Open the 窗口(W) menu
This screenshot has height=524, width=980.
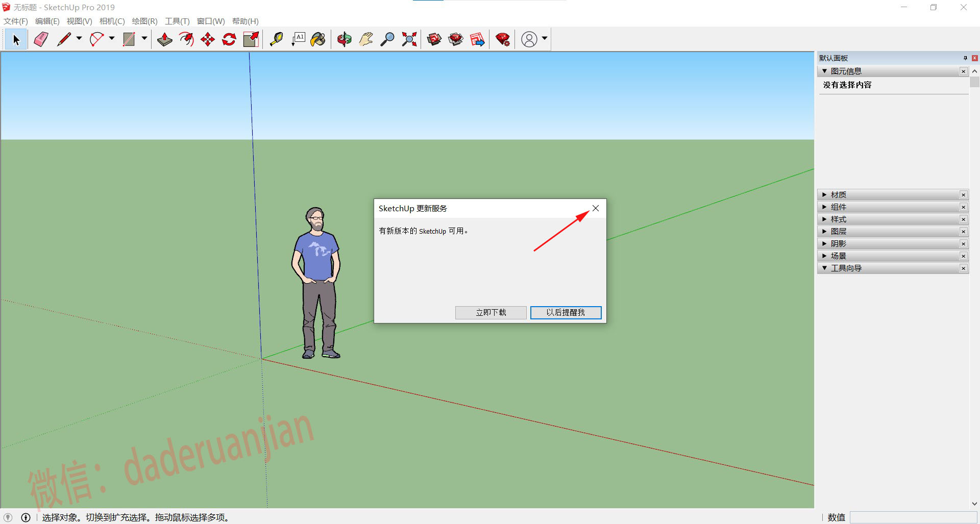[x=211, y=21]
